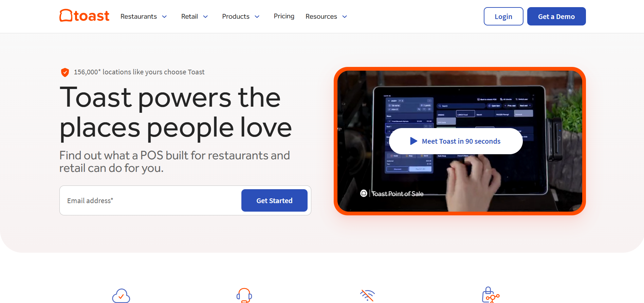Click the shopping bag integrations icon

(x=491, y=295)
